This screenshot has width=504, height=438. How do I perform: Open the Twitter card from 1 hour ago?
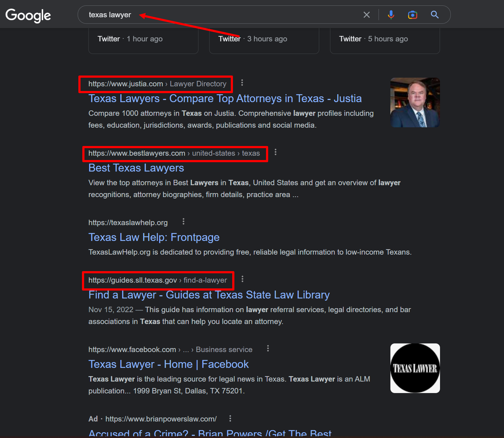coord(143,41)
